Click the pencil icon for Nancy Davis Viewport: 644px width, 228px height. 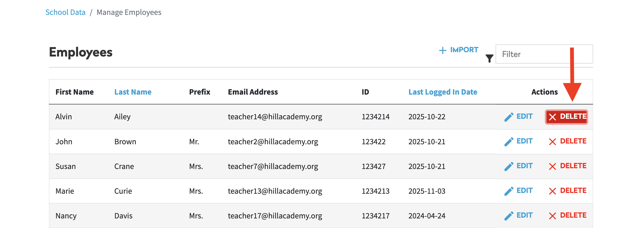click(509, 216)
